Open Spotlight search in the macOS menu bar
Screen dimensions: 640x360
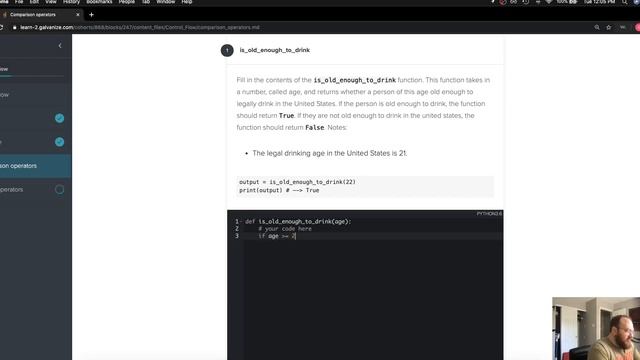[x=624, y=2]
